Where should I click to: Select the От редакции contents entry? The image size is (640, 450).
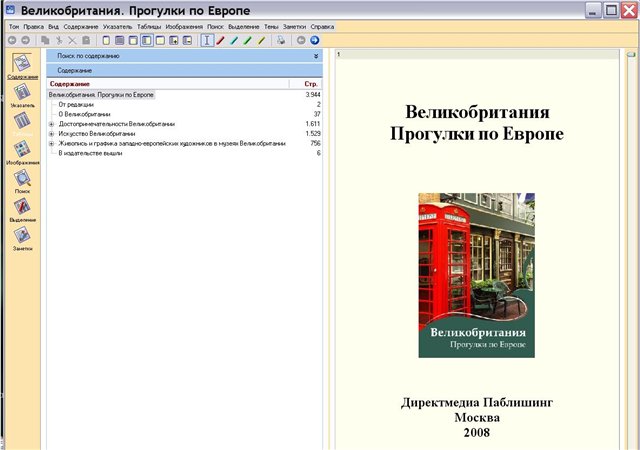coord(77,104)
